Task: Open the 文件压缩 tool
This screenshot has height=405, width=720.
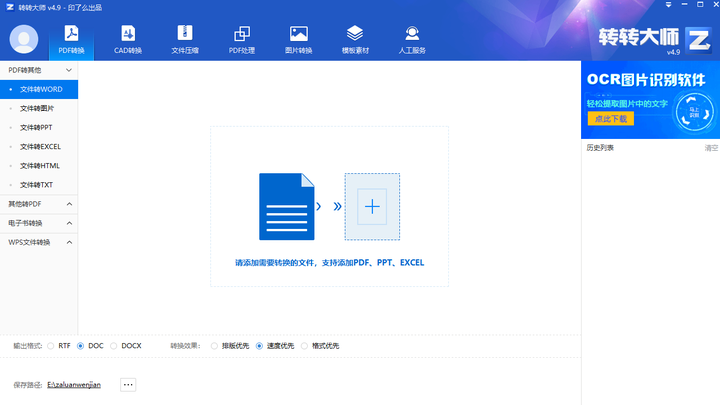Action: click(x=185, y=40)
